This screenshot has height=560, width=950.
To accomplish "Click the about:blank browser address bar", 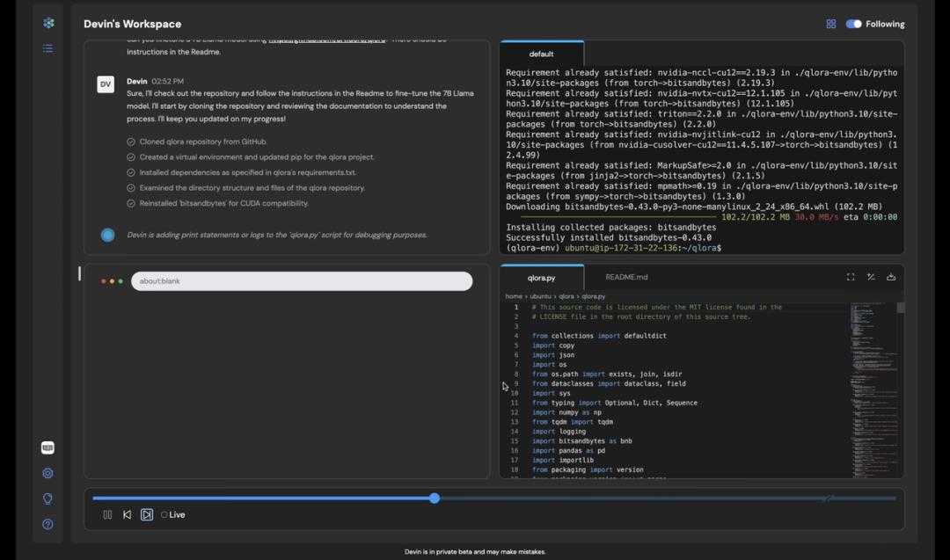I will (302, 281).
